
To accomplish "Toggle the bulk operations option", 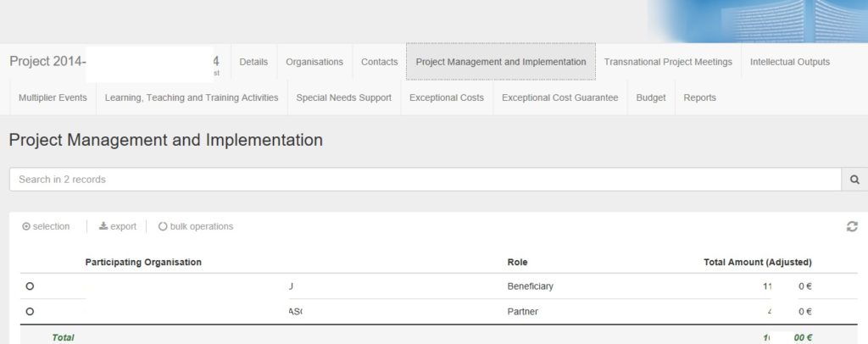I will click(x=196, y=226).
